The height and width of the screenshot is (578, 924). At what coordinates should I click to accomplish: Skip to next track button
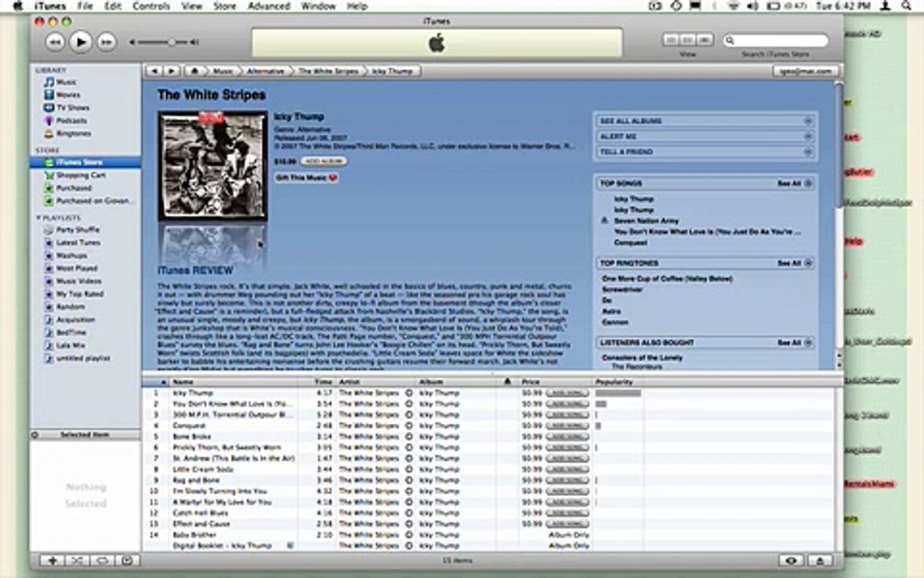pyautogui.click(x=106, y=42)
